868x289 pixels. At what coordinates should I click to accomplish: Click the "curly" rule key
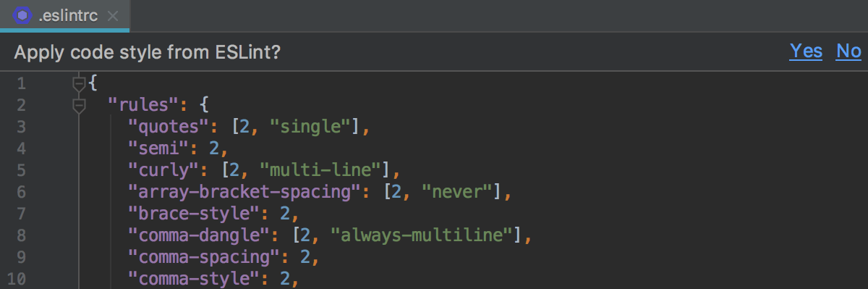(163, 171)
